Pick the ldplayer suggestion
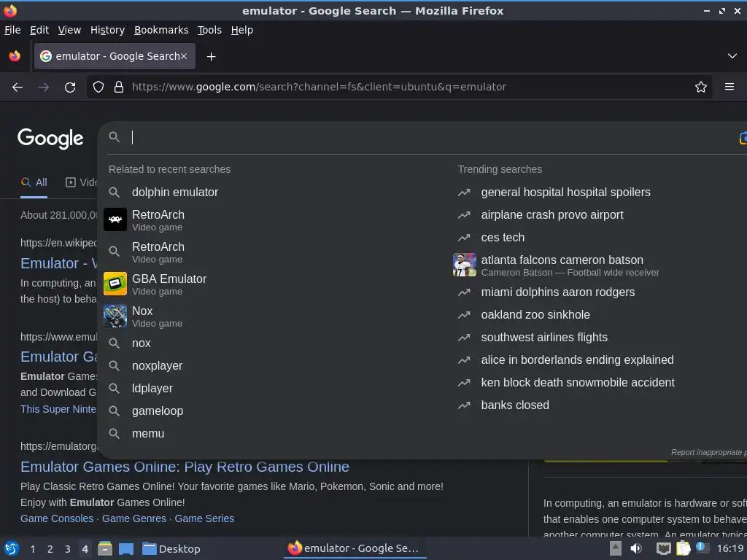 pyautogui.click(x=152, y=389)
